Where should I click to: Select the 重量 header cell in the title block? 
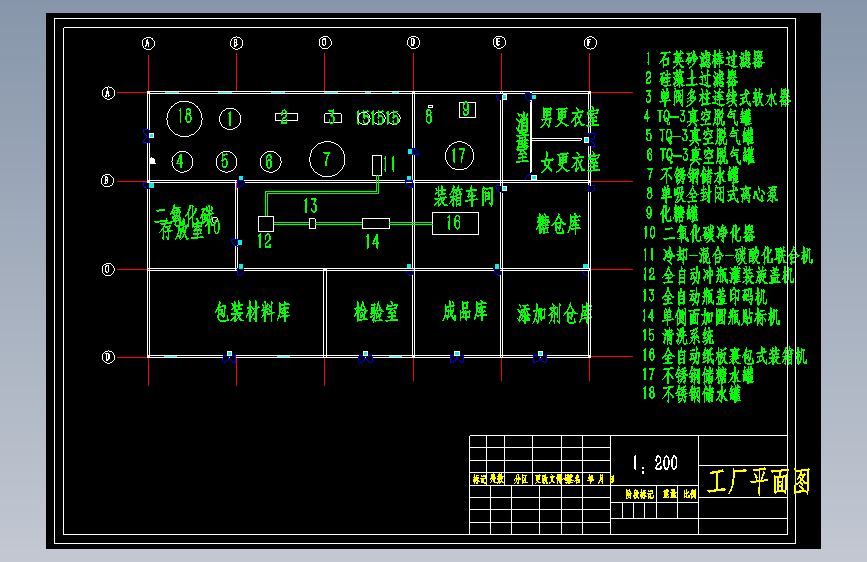pos(670,494)
